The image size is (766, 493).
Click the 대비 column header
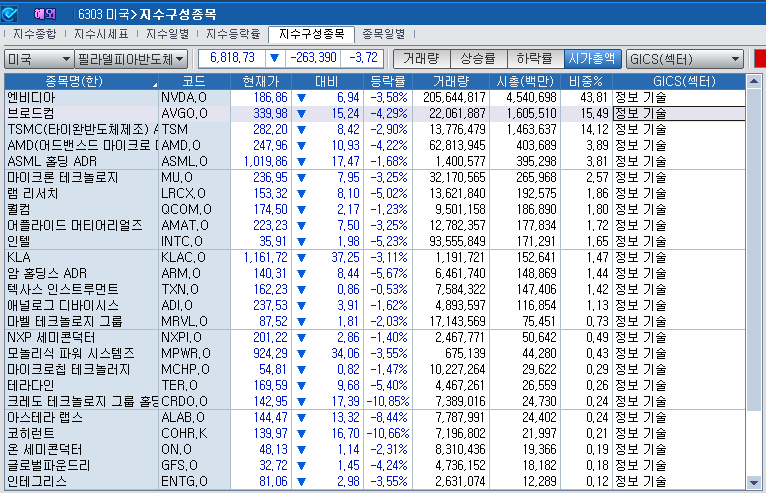[327, 81]
